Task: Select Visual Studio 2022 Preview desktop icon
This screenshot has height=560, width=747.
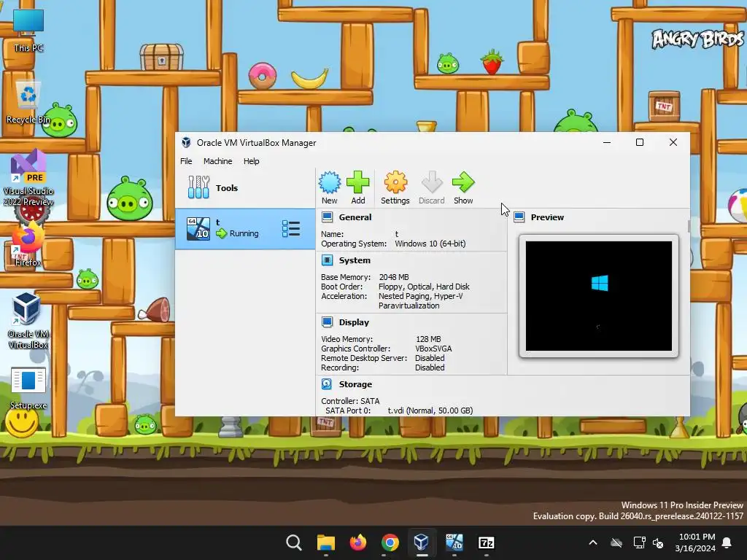Action: tap(28, 179)
